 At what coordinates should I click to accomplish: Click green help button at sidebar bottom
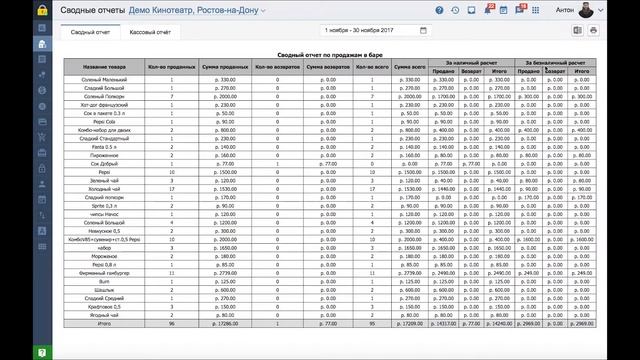[42, 353]
